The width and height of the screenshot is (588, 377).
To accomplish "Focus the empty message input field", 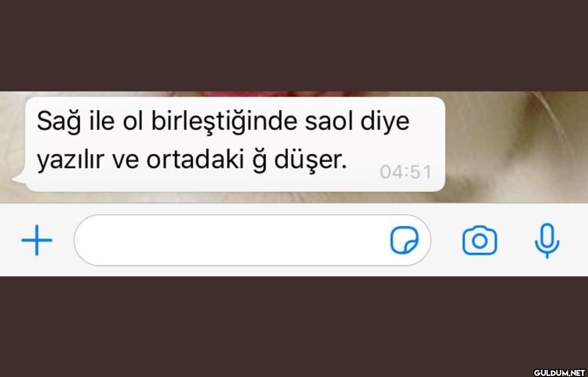I will pos(253,240).
